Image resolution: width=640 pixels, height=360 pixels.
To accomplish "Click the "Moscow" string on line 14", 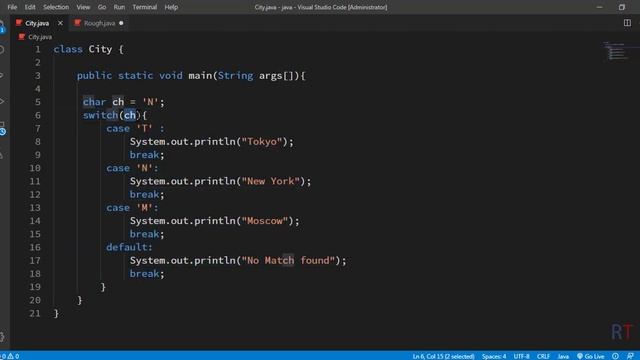I will pos(264,221).
